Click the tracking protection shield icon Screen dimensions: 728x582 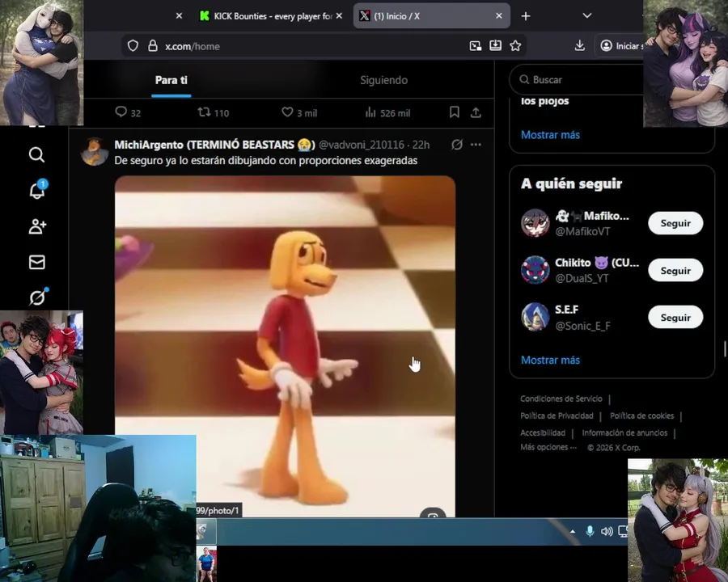point(133,46)
